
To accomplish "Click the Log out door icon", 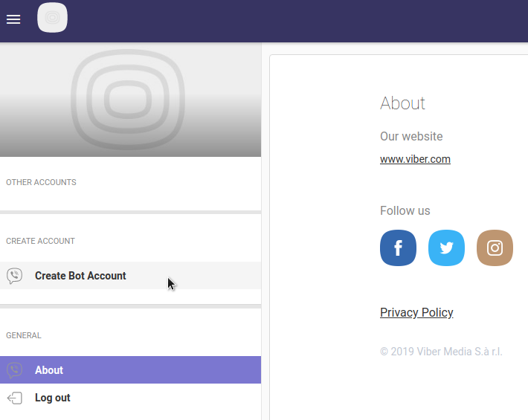I will (x=14, y=398).
